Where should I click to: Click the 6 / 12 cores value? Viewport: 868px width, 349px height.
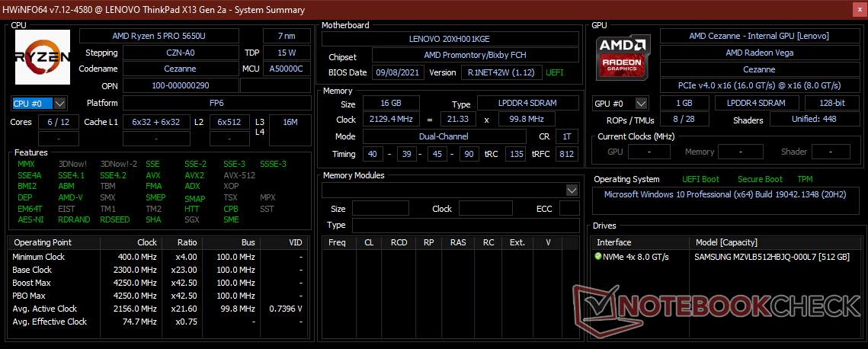coord(58,122)
